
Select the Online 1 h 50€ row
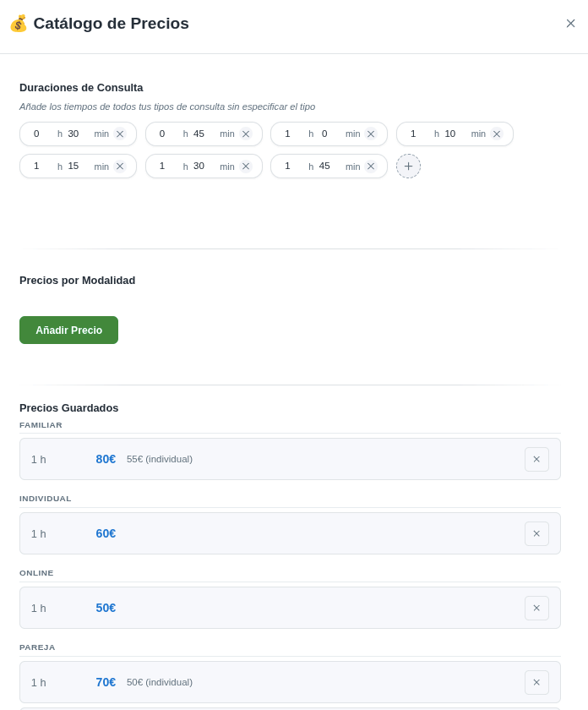tap(290, 608)
